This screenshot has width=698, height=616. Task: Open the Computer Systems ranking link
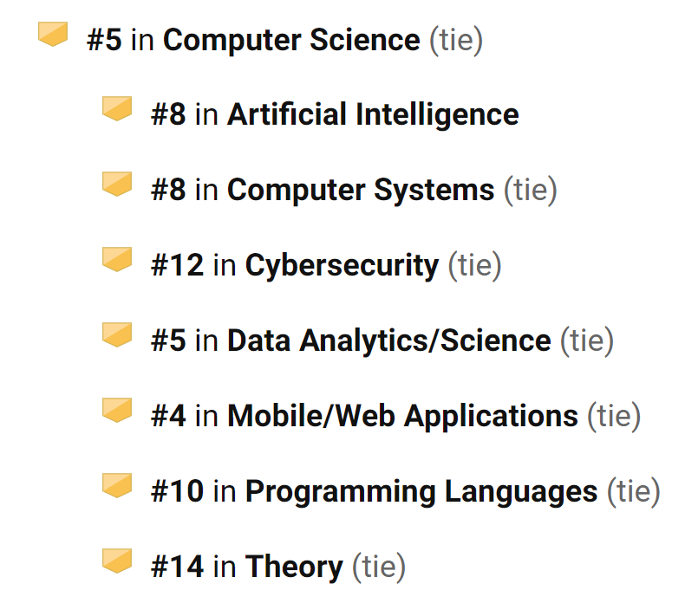tap(361, 191)
